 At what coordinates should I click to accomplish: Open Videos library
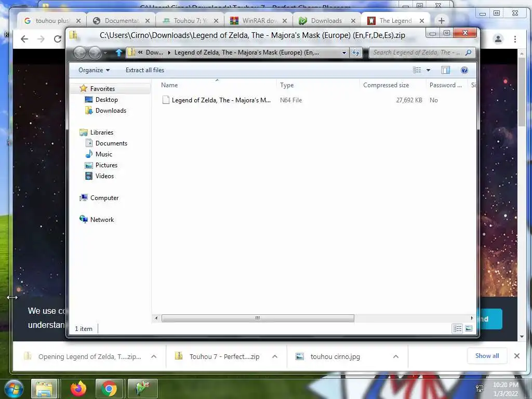[x=104, y=176]
